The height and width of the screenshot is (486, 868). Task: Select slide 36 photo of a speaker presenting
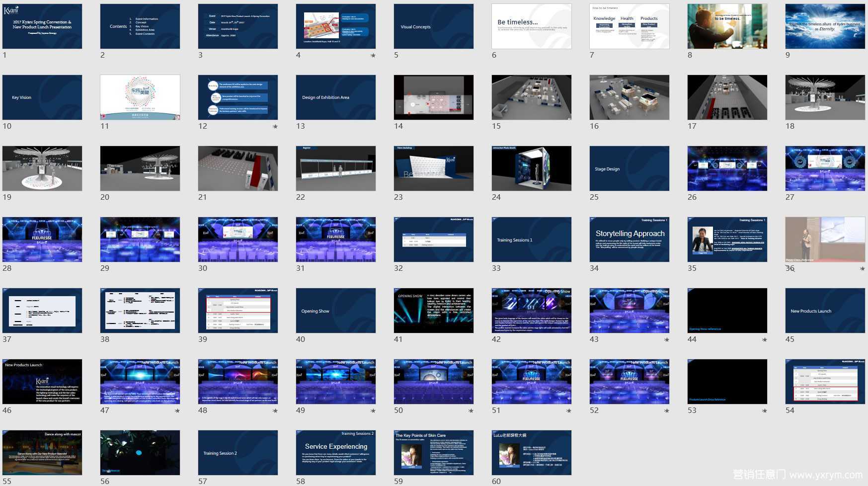coord(825,240)
